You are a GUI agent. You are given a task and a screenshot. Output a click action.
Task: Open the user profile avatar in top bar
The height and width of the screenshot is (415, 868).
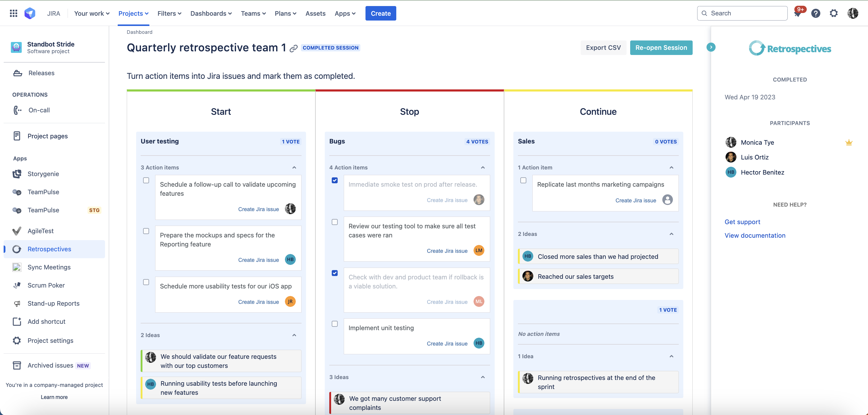853,13
